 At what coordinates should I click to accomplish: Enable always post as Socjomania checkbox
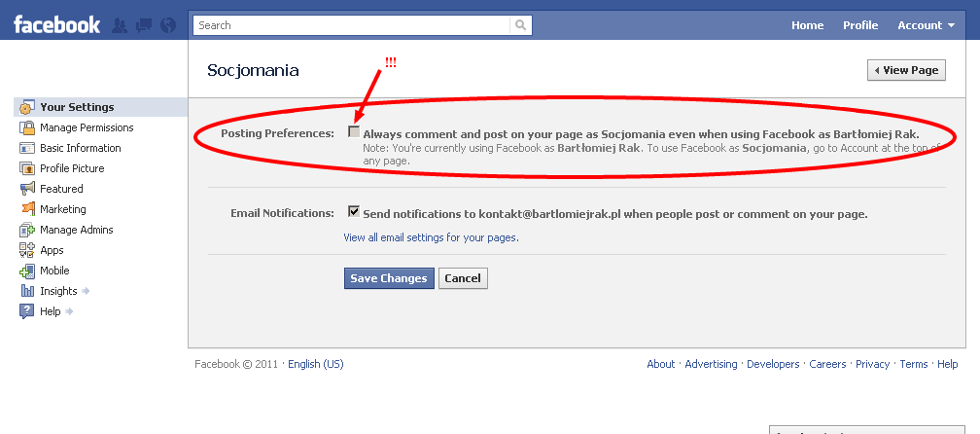pos(354,132)
